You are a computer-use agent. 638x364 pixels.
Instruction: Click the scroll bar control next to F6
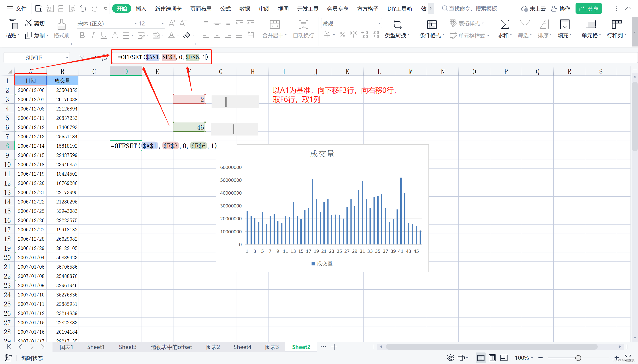(x=234, y=129)
